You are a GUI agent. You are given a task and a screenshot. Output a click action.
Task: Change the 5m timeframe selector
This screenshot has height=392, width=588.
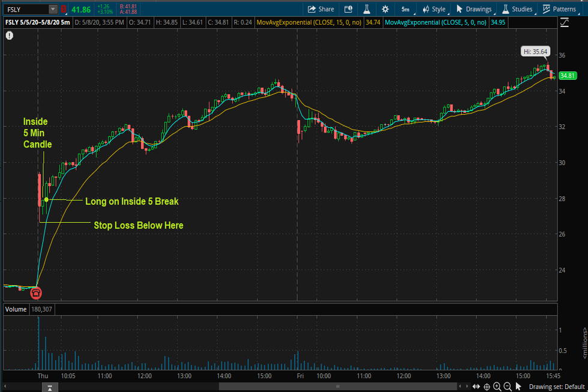pyautogui.click(x=406, y=9)
